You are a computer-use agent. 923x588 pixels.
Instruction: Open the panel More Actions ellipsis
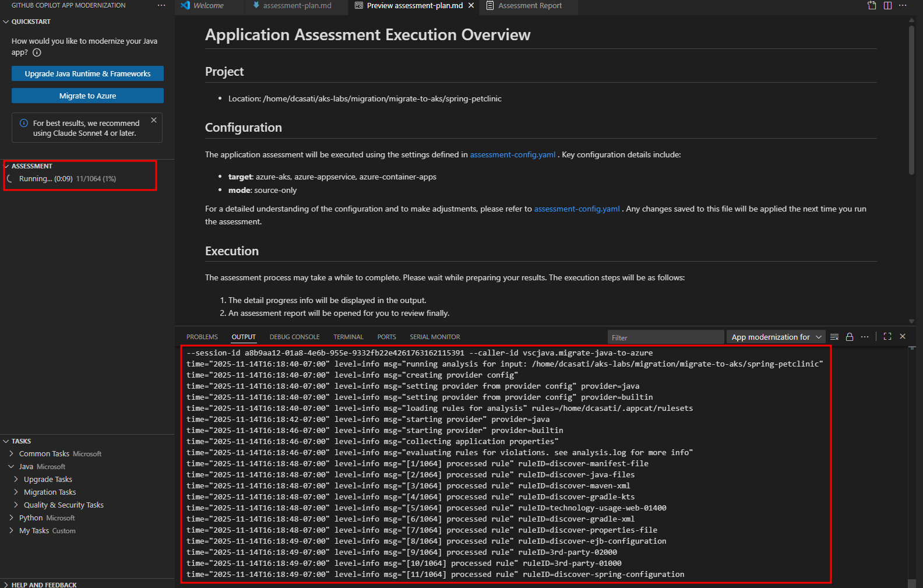865,337
